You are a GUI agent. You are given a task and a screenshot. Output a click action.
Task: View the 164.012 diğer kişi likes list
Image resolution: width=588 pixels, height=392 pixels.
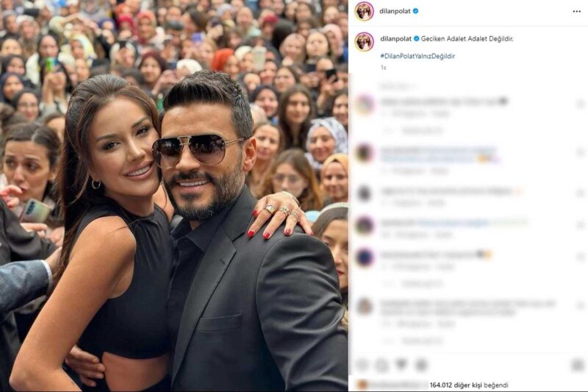click(469, 385)
